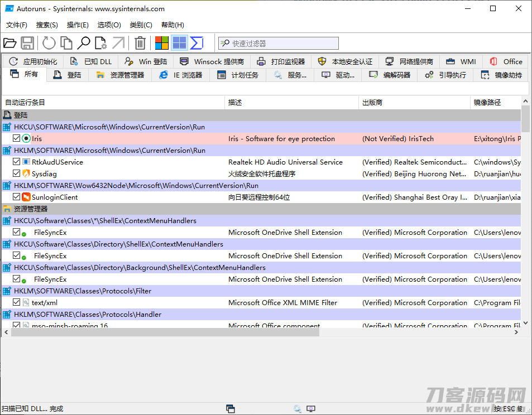
Task: Sort by the 自动运行条目 column header
Action: click(x=113, y=103)
